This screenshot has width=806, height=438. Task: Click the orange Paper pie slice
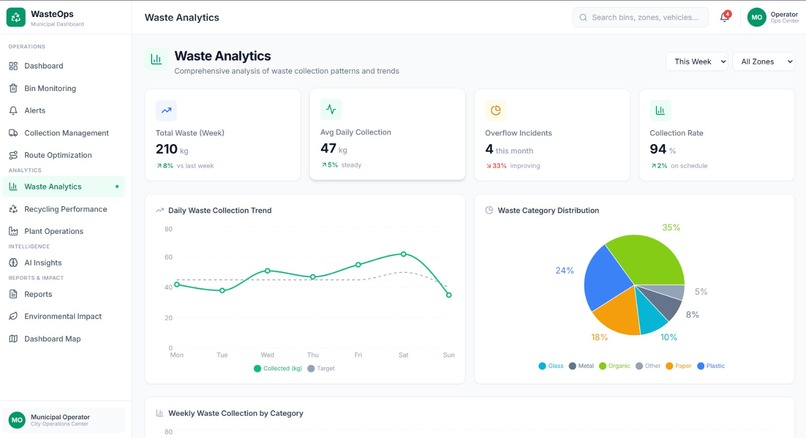click(x=618, y=312)
